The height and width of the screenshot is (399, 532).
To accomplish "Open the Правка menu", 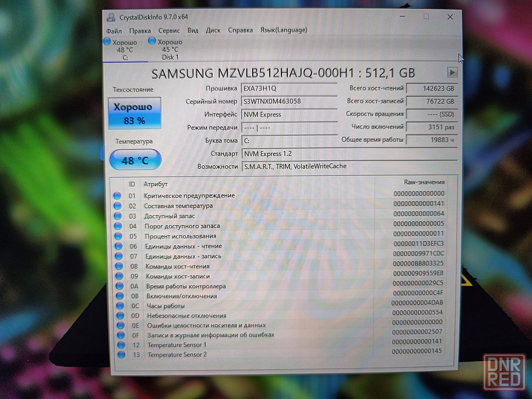I will pyautogui.click(x=140, y=31).
